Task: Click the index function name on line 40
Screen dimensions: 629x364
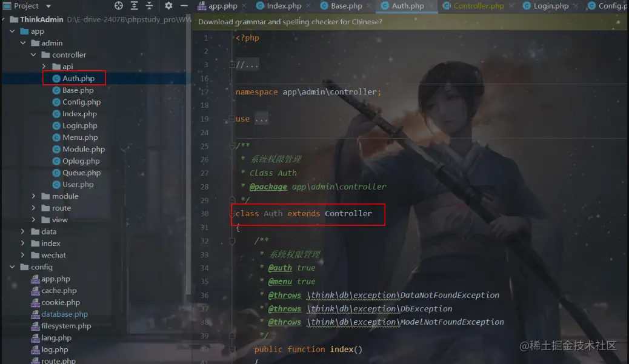Action: click(341, 349)
